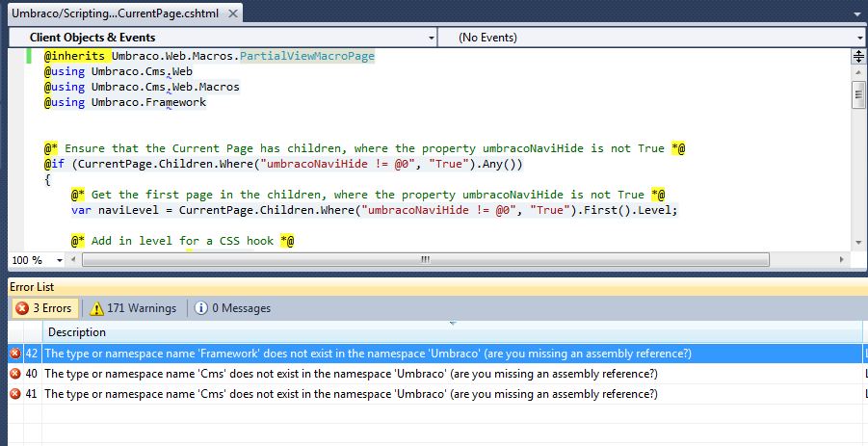Select the Umbraco/Scripting...CurrentPage.cshtml tab
This screenshot has width=868, height=446.
click(116, 13)
